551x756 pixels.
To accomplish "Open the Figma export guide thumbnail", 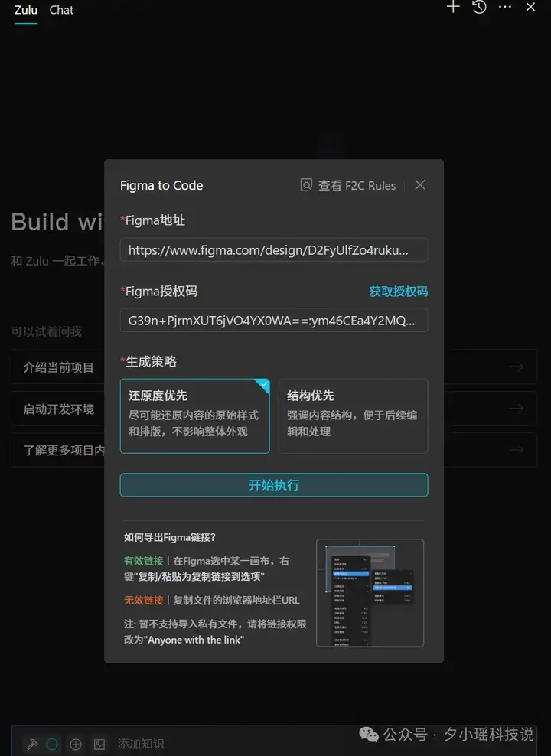I will coord(370,593).
